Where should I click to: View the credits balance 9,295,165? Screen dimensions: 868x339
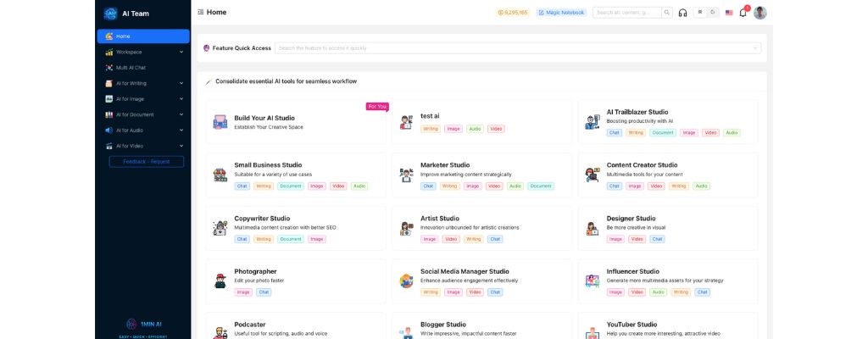point(512,13)
